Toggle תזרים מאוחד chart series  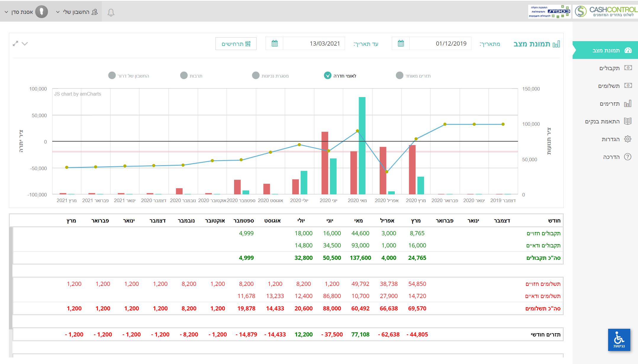[399, 75]
